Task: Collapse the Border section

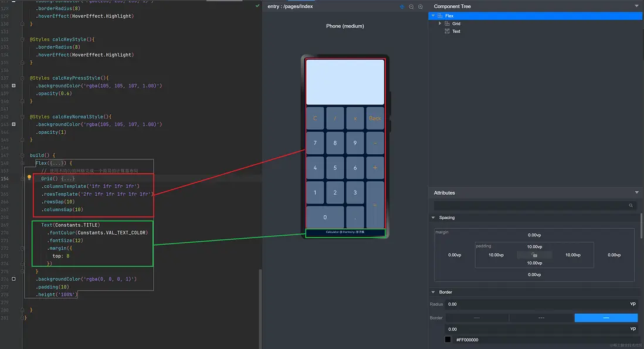Action: (x=433, y=292)
